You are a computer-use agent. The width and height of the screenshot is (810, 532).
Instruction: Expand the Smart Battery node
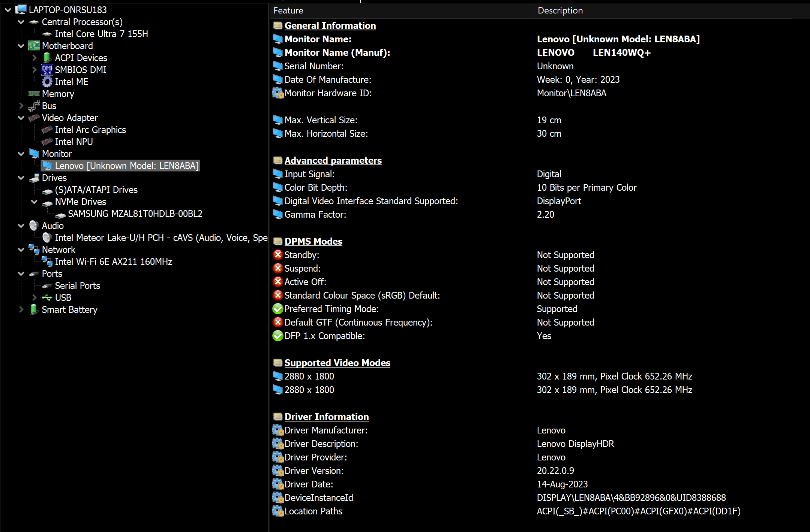click(21, 310)
